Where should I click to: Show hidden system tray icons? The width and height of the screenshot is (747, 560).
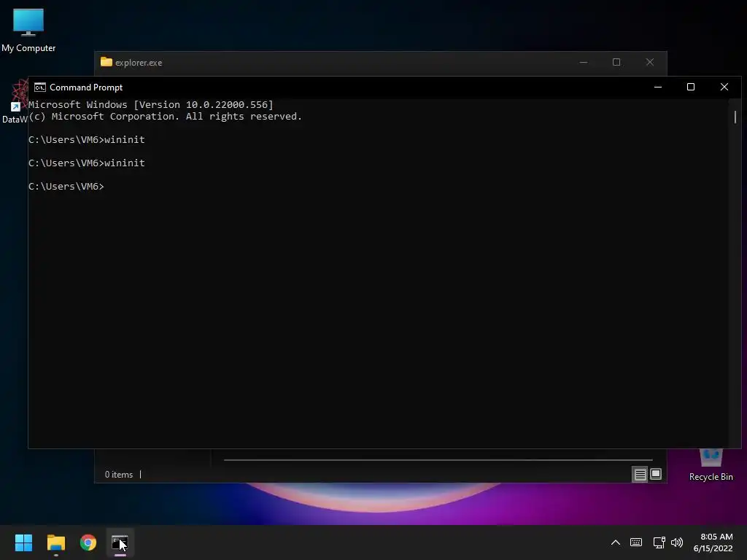[x=616, y=542]
